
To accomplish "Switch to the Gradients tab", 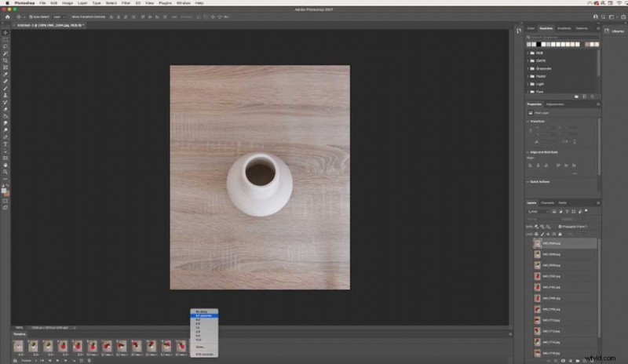I will 564,28.
